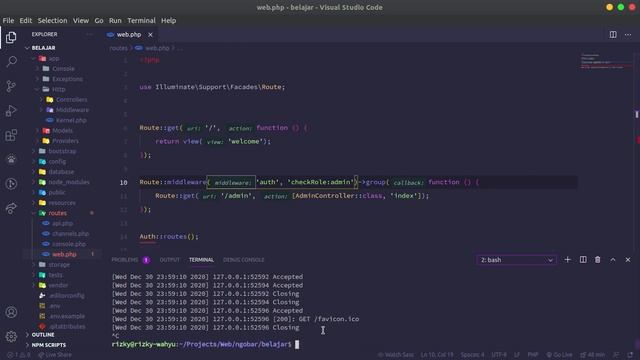Switch to the DEBUG CONSOLE tab
Viewport: 640px width, 360px height.
tap(244, 260)
